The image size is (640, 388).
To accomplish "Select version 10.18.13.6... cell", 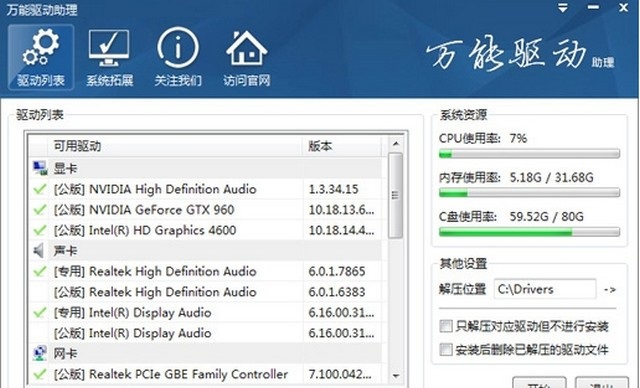I will pos(342,210).
